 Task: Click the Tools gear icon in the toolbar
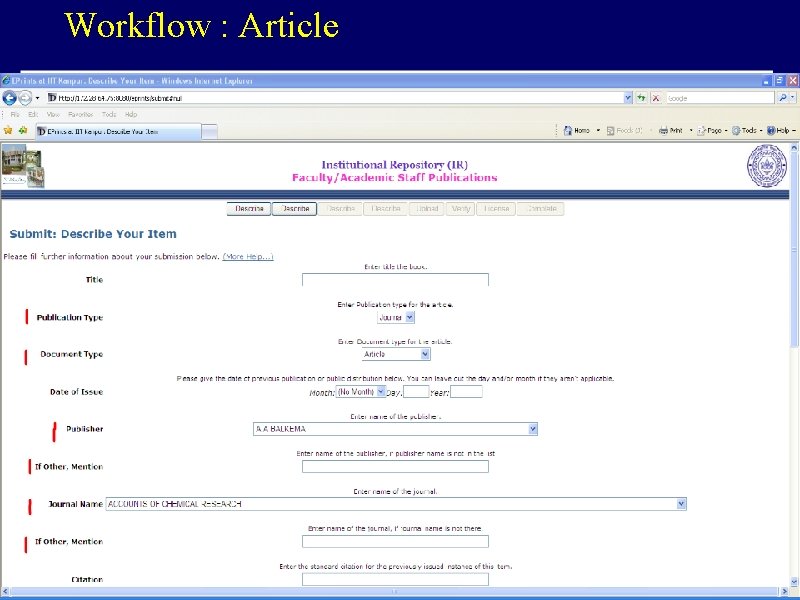(736, 130)
